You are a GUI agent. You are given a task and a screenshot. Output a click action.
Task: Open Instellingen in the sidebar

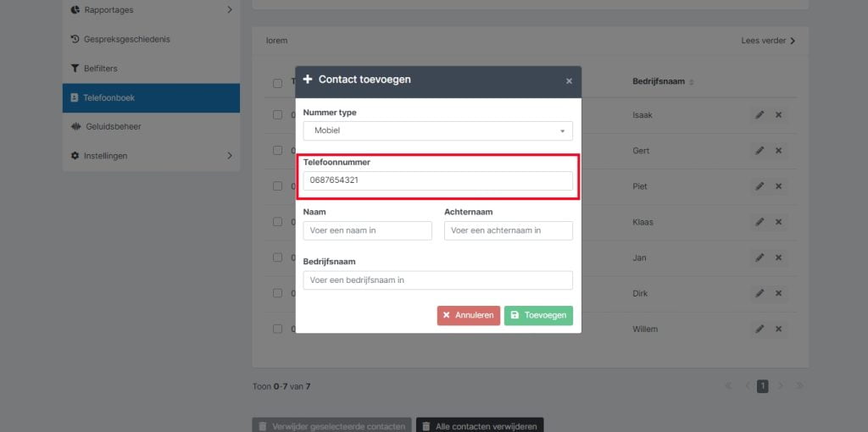pyautogui.click(x=151, y=156)
